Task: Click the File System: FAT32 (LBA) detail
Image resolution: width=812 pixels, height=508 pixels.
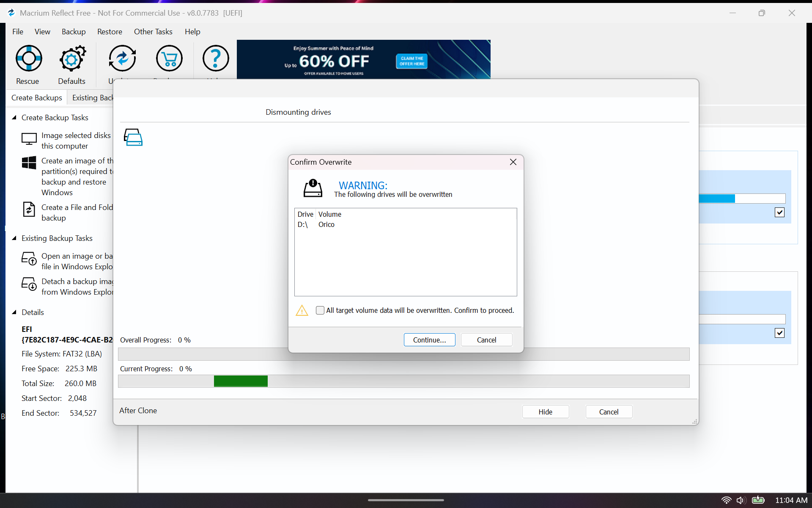Action: pyautogui.click(x=62, y=354)
